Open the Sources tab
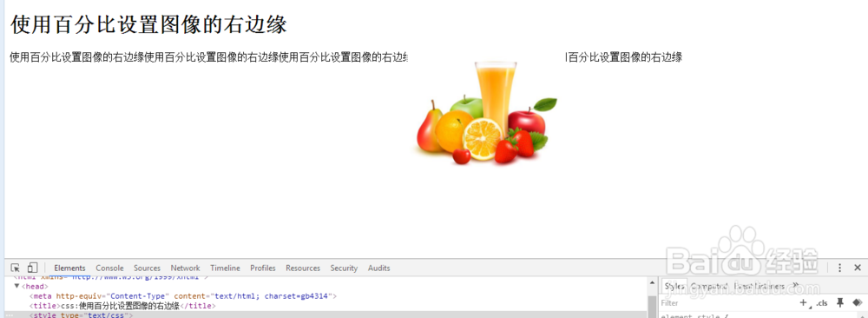868x318 pixels. point(147,268)
